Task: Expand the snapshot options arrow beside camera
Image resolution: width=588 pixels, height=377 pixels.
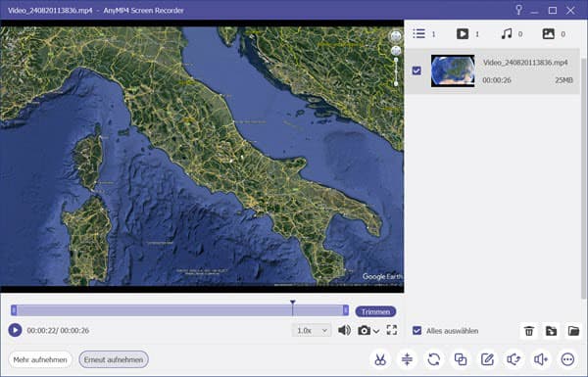Action: pyautogui.click(x=376, y=331)
